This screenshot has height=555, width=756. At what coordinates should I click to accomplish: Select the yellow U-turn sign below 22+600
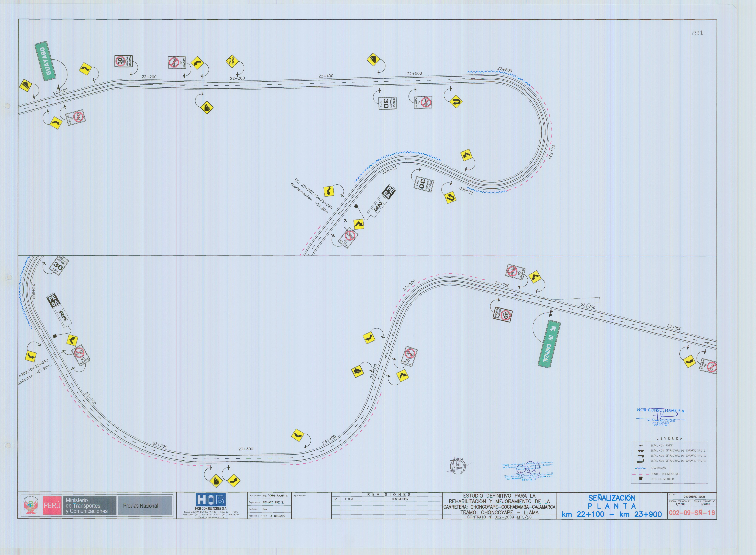pyautogui.click(x=456, y=101)
